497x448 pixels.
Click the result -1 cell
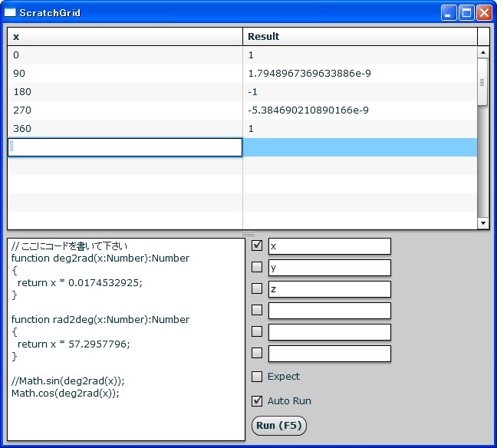pos(360,92)
